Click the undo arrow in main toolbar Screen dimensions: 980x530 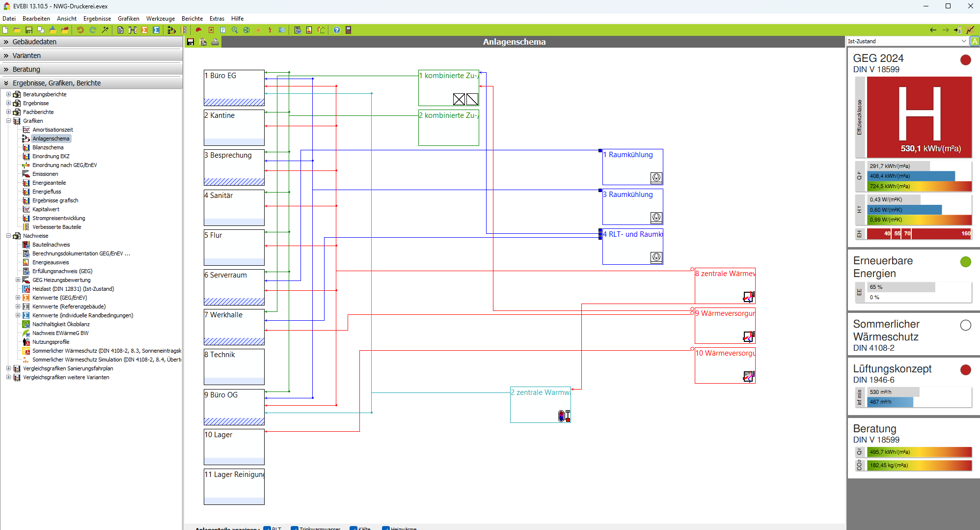pos(80,30)
